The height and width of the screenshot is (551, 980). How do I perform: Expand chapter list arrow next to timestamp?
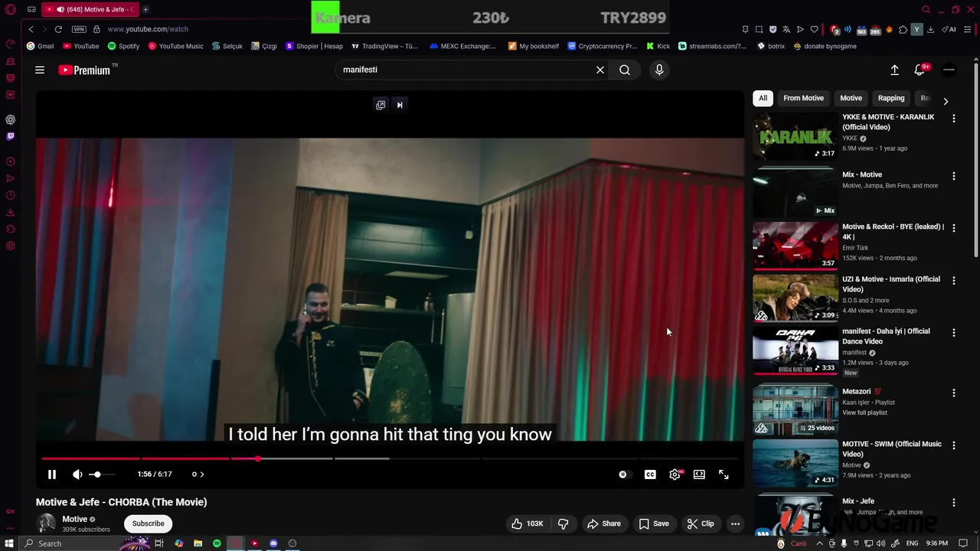point(202,474)
